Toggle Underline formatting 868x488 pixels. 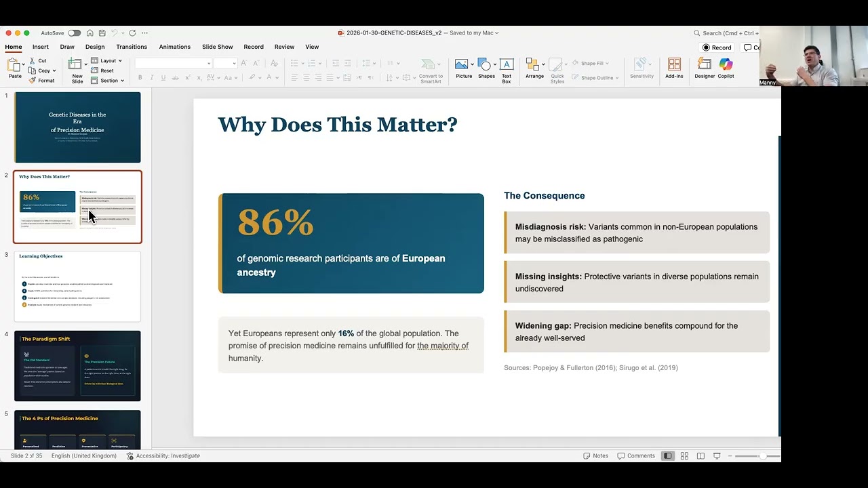163,78
